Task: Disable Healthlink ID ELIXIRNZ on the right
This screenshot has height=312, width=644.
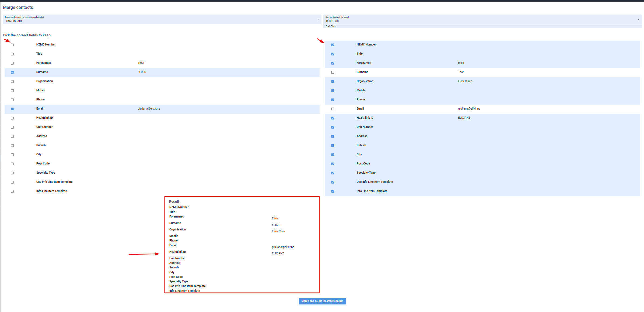Action: [332, 118]
